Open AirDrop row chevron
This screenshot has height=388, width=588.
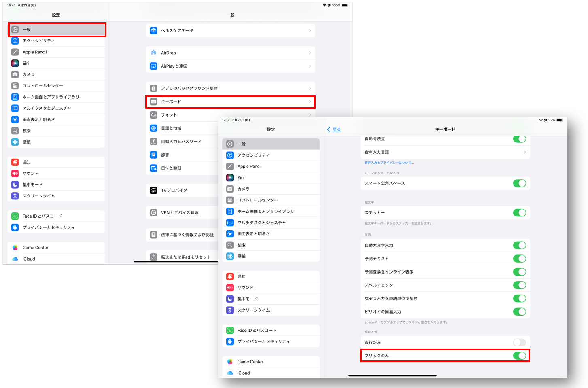310,53
